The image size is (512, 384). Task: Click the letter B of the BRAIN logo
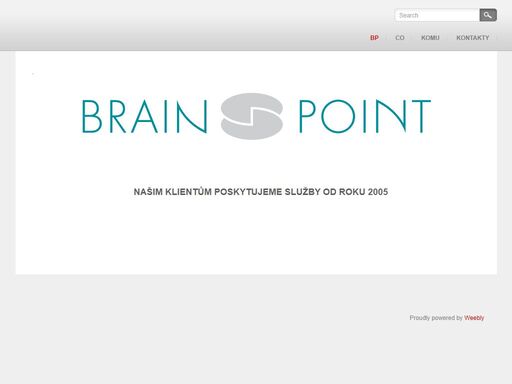click(92, 116)
